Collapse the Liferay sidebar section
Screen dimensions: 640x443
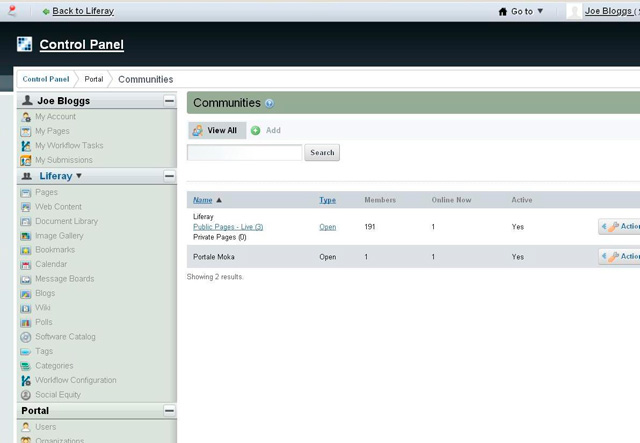169,176
